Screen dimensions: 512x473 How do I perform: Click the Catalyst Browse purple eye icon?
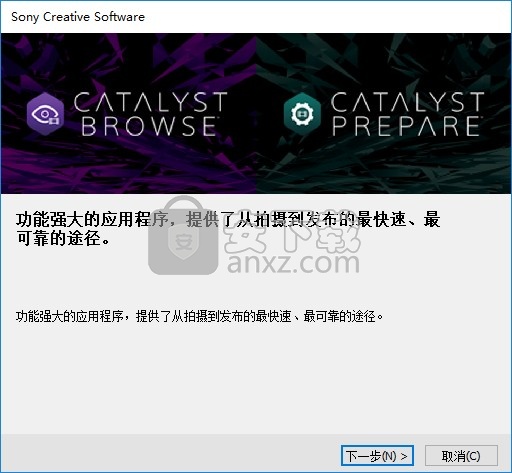45,114
